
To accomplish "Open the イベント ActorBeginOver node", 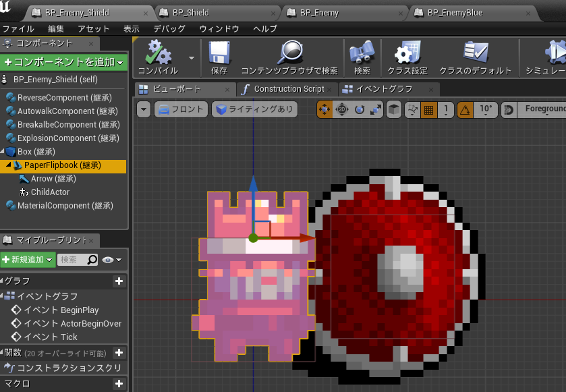I will click(66, 323).
